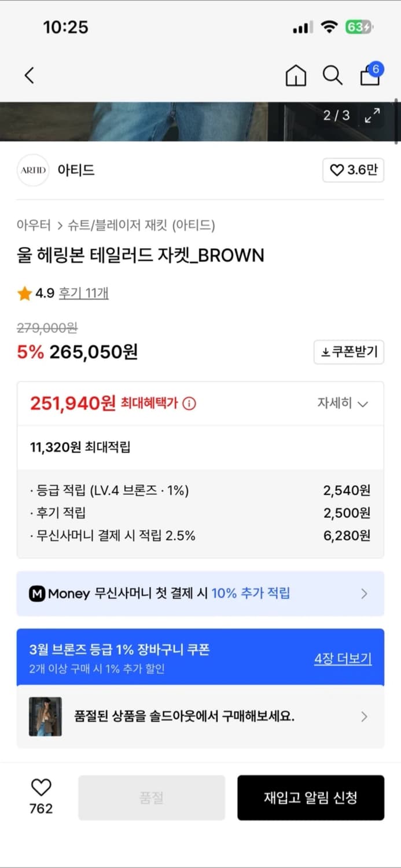Go to the home screen via home icon
The image size is (401, 868).
(x=296, y=76)
